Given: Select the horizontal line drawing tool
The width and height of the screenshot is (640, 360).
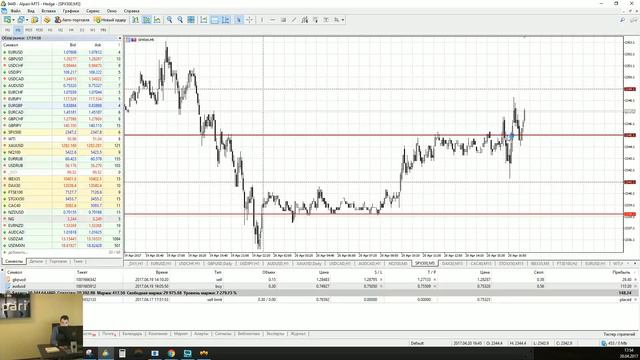Looking at the screenshot, I should [x=273, y=20].
